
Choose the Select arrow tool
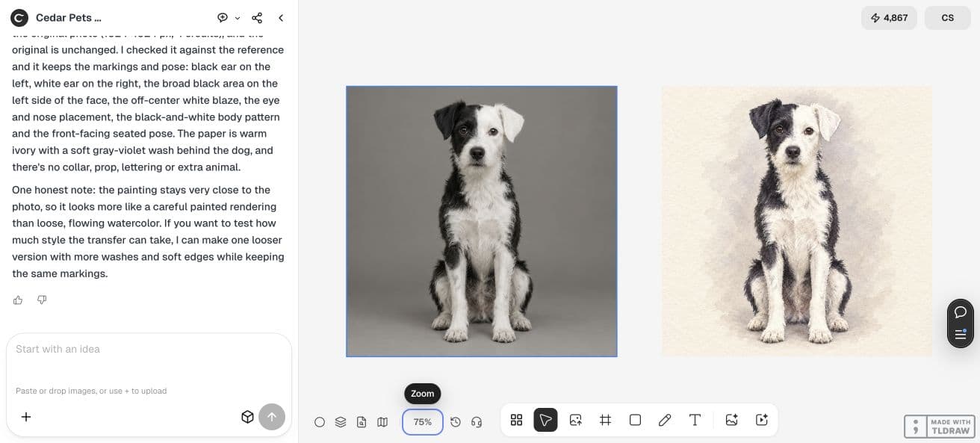(x=545, y=420)
